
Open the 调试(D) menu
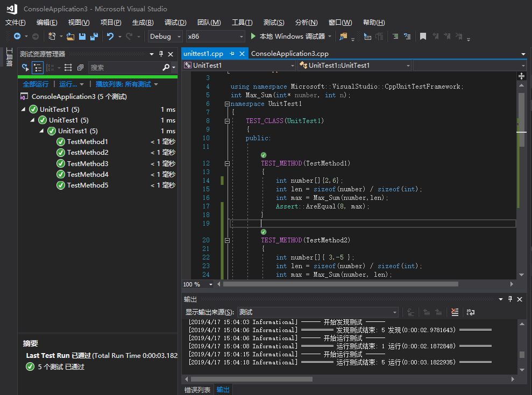pyautogui.click(x=175, y=23)
